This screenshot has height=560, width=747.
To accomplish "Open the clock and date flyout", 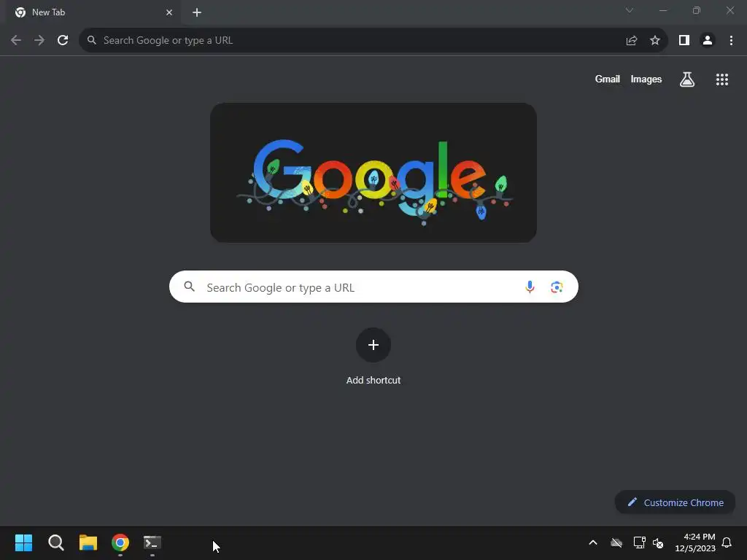I will (x=695, y=542).
